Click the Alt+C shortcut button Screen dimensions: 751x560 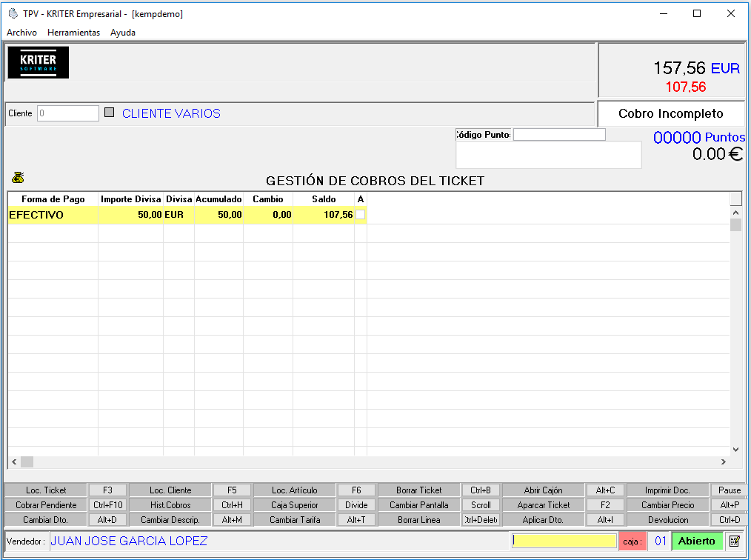click(x=605, y=490)
